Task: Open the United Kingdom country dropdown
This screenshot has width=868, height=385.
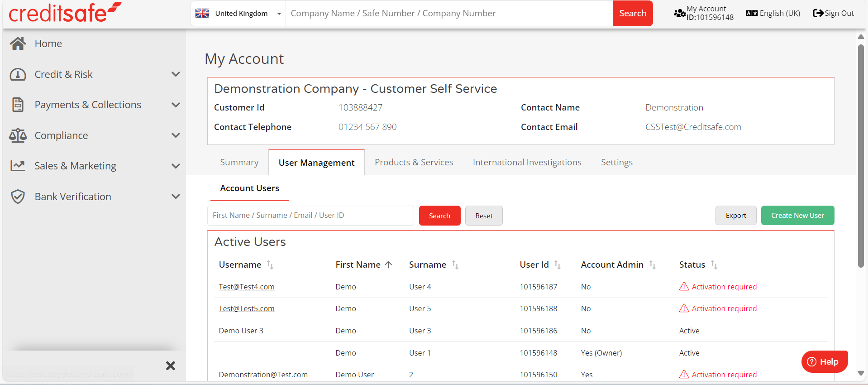Action: tap(238, 13)
